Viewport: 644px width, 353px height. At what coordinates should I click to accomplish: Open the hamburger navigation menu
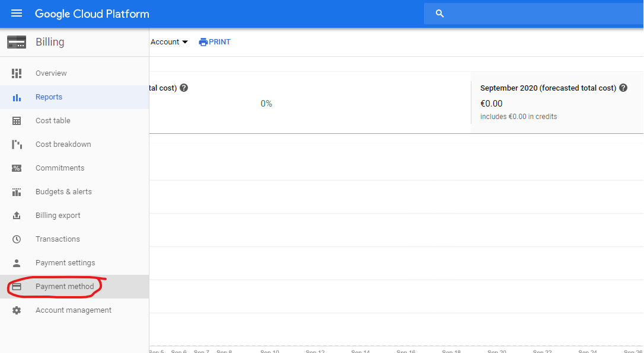[x=17, y=14]
